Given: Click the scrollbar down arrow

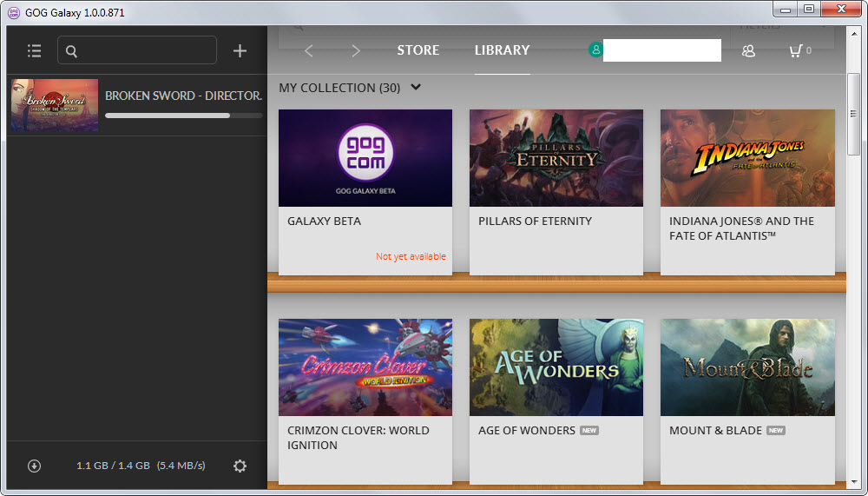Looking at the screenshot, I should click(x=853, y=483).
